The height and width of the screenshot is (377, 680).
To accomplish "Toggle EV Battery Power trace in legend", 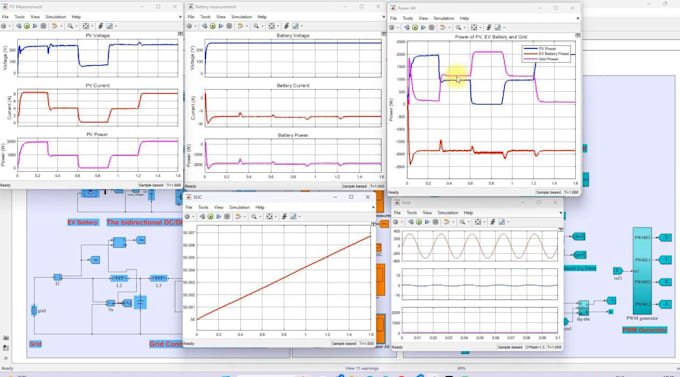I will click(546, 54).
